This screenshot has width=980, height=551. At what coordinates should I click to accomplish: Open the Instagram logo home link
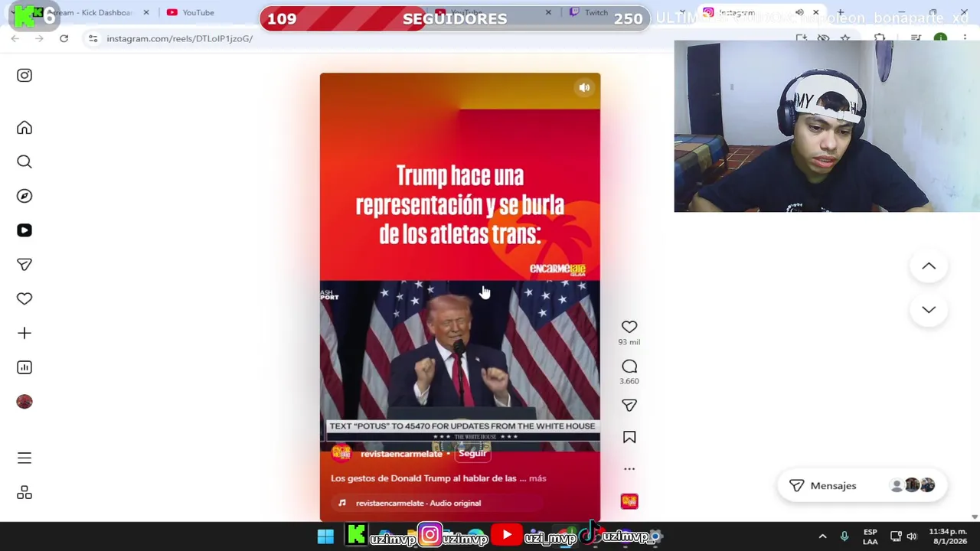click(x=24, y=75)
